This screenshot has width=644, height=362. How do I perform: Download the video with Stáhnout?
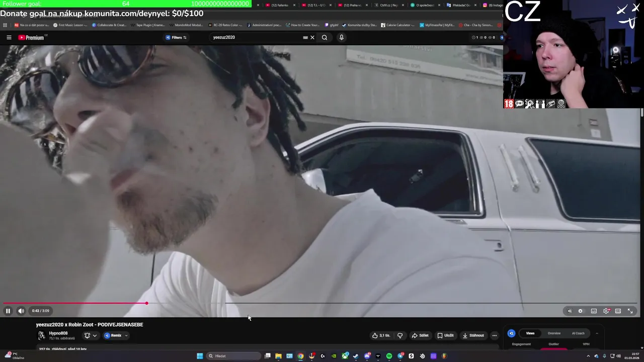tap(473, 335)
